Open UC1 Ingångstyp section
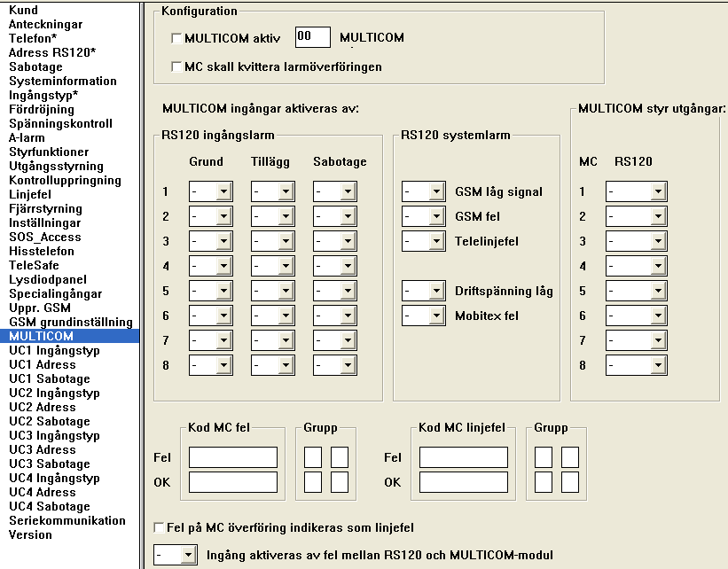The image size is (728, 569). pyautogui.click(x=54, y=350)
